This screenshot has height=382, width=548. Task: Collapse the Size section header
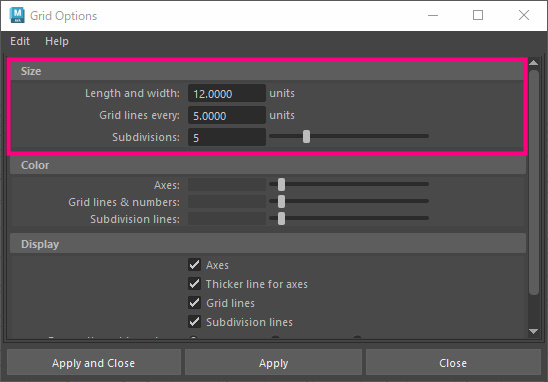coord(267,71)
